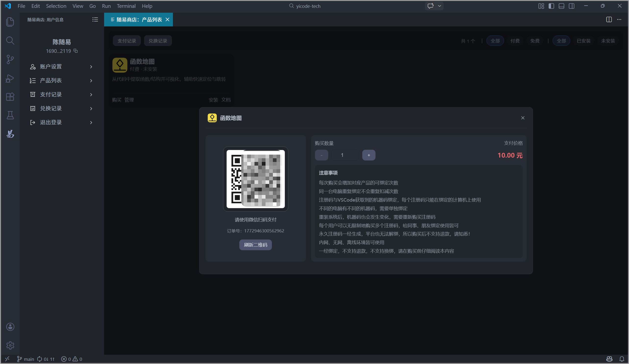The height and width of the screenshot is (364, 629).
Task: Increase purchase quantity with plus button
Action: tap(369, 155)
